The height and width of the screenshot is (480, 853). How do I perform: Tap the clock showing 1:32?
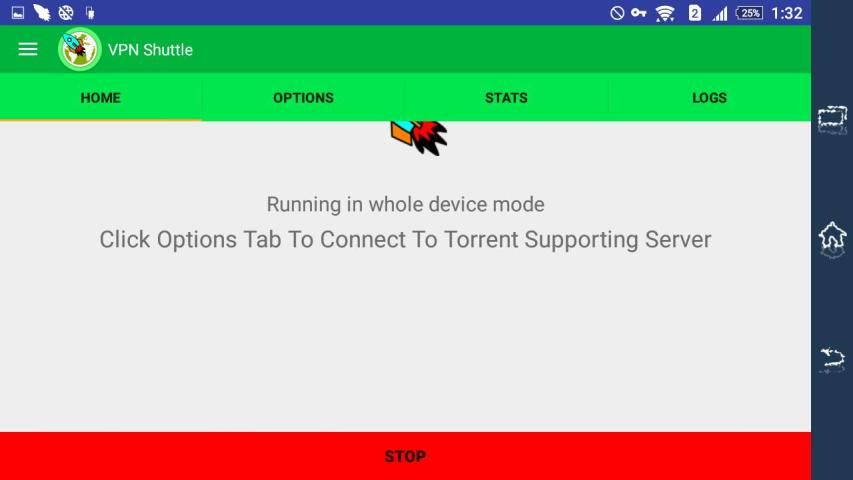(787, 13)
